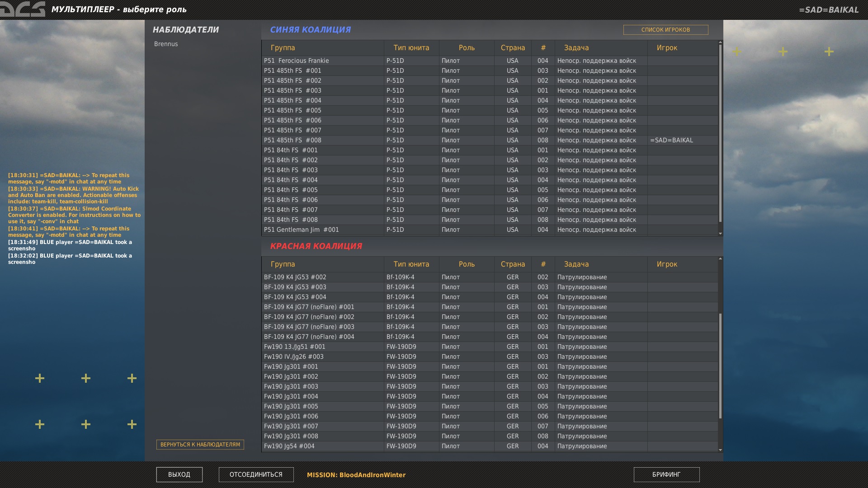
Task: Select slot BF-109 K4 JG77 (noFlare) #004
Action: (x=490, y=337)
